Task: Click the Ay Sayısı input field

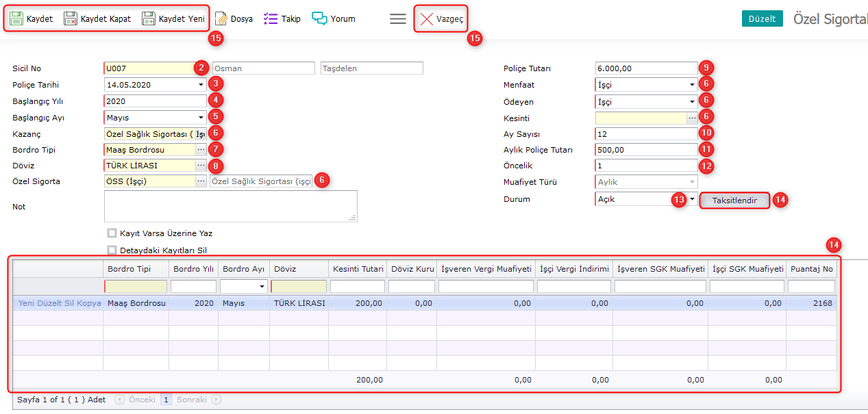Action: (x=646, y=134)
